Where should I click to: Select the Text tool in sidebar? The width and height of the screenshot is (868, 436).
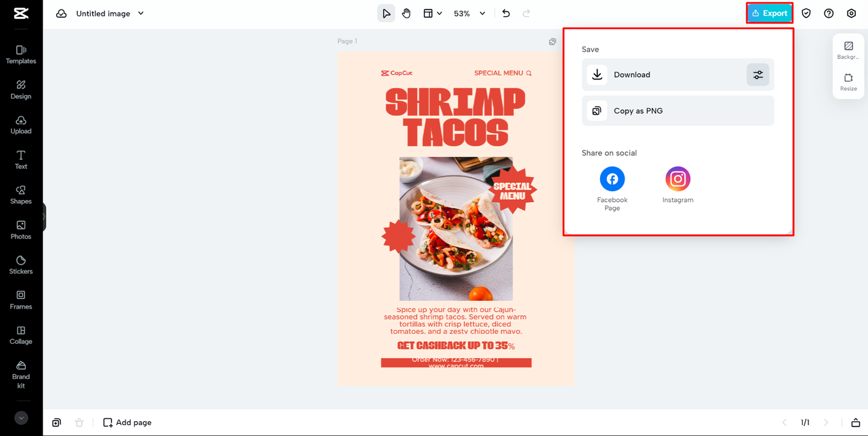click(x=21, y=160)
